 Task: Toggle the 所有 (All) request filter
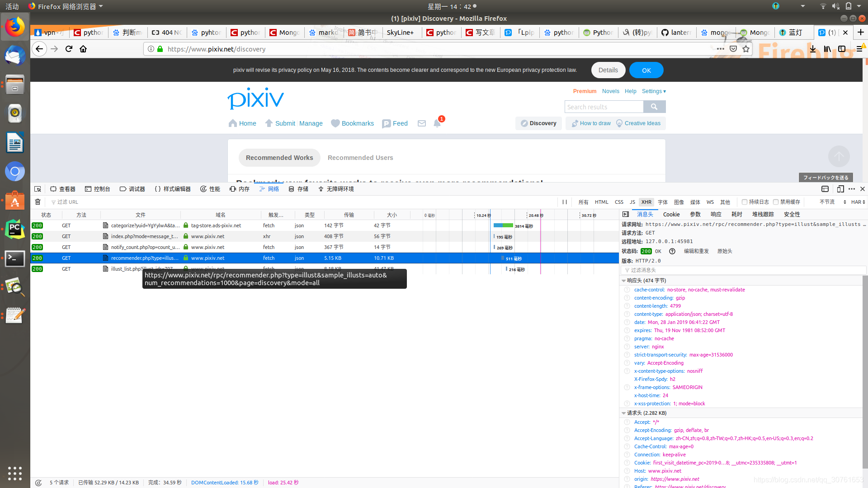pos(584,202)
